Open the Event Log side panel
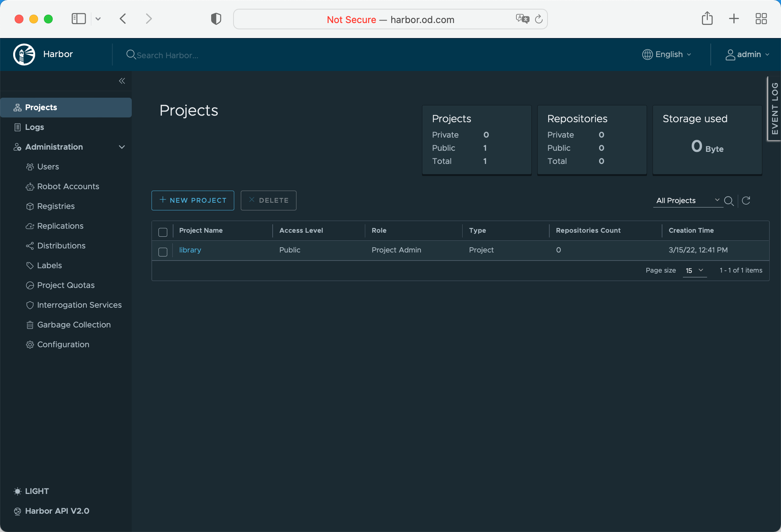Viewport: 781px width, 532px height. [774, 109]
